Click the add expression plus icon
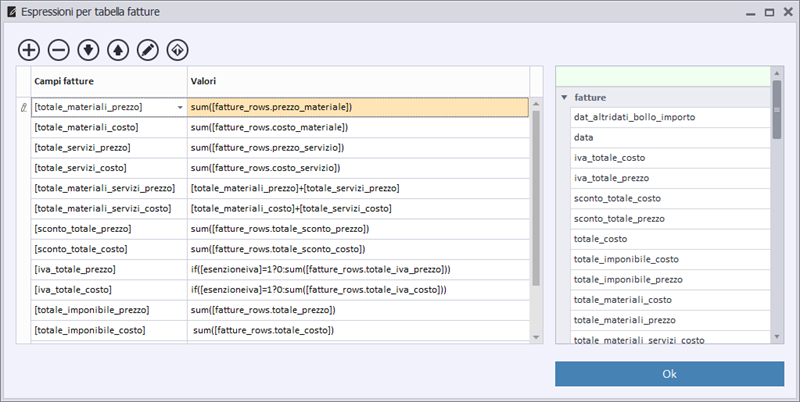The height and width of the screenshot is (403, 800). [29, 50]
